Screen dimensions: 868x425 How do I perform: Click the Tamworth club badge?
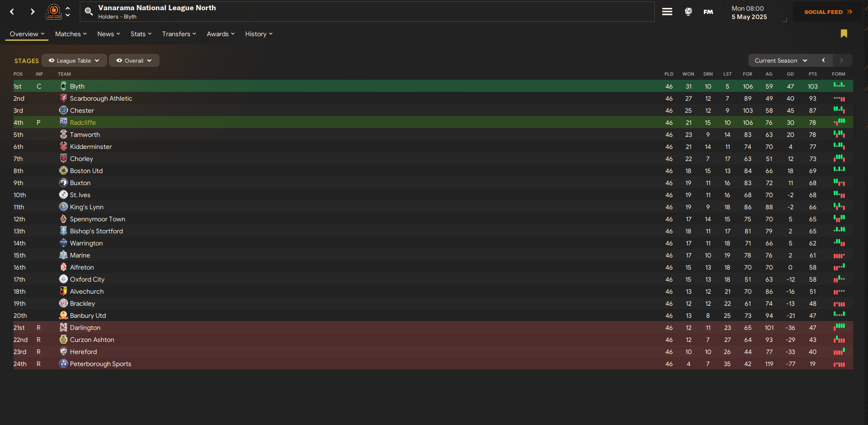[64, 134]
